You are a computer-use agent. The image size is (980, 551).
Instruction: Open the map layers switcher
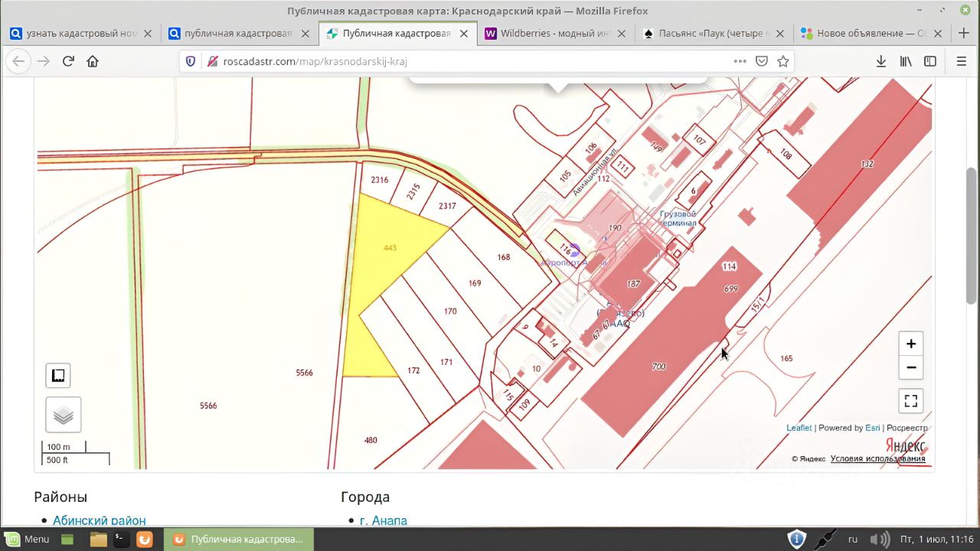click(64, 415)
